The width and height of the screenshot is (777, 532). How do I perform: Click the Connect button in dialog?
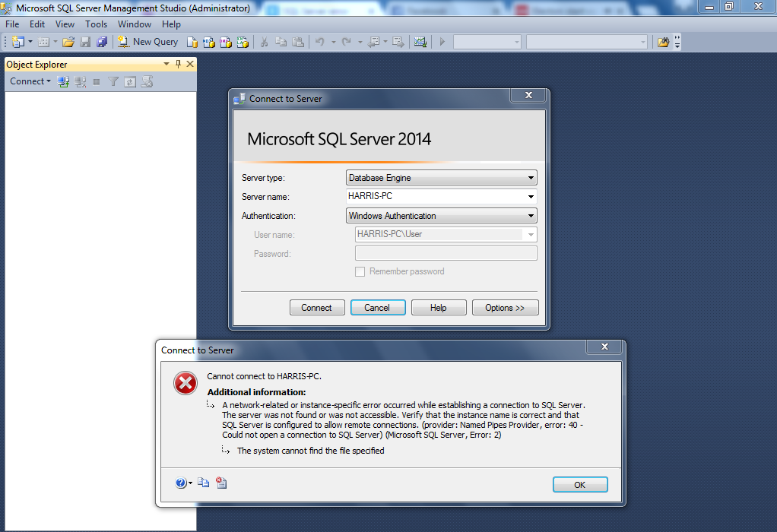click(x=316, y=308)
